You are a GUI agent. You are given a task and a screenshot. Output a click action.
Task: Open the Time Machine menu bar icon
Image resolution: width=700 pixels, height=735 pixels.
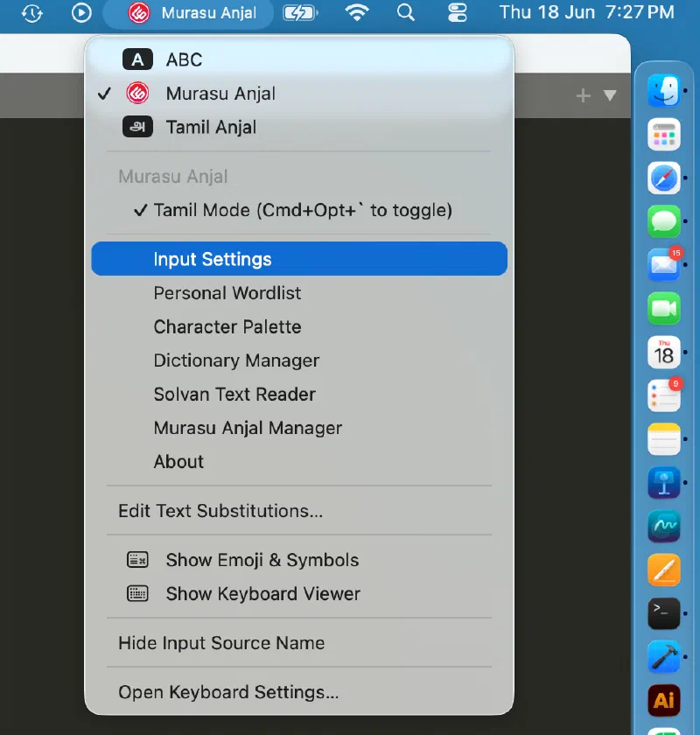coord(31,12)
